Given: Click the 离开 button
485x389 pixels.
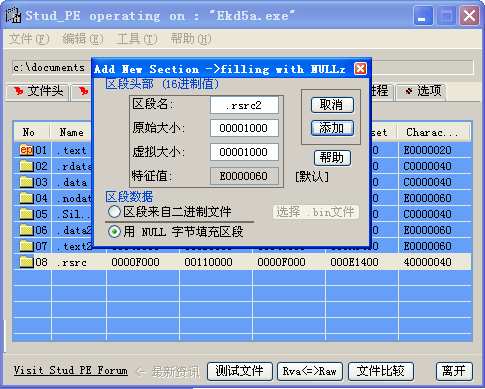Looking at the screenshot, I should pos(454,371).
